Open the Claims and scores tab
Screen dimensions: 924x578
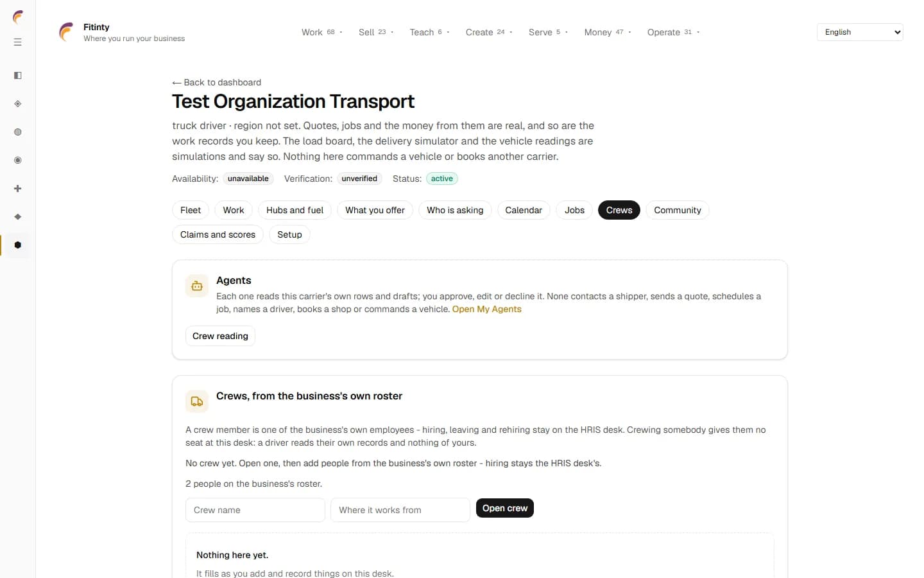[x=218, y=234]
